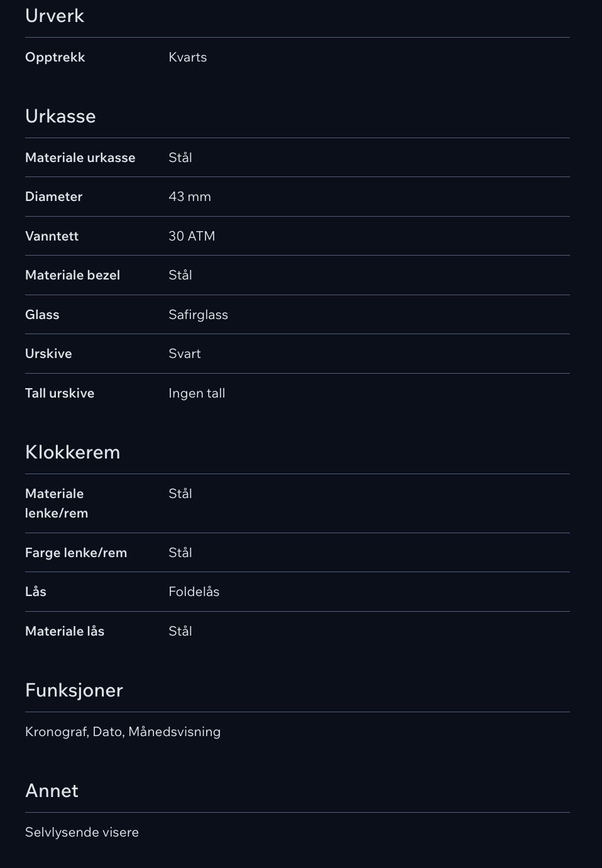The width and height of the screenshot is (602, 868).
Task: Click the Farge lenke/rem label
Action: point(76,553)
